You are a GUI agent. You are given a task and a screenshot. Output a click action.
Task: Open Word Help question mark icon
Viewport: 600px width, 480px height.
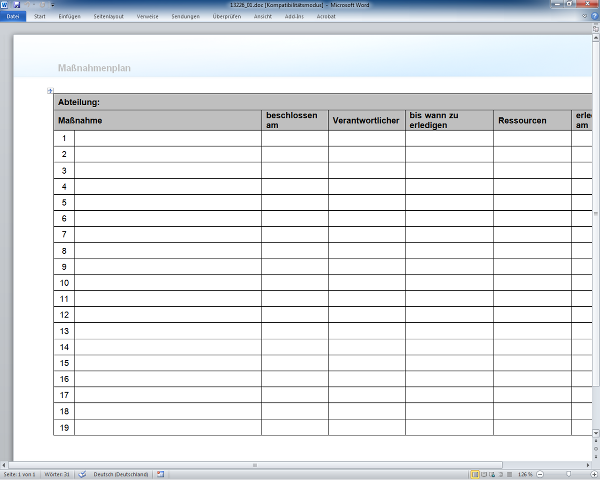(595, 16)
